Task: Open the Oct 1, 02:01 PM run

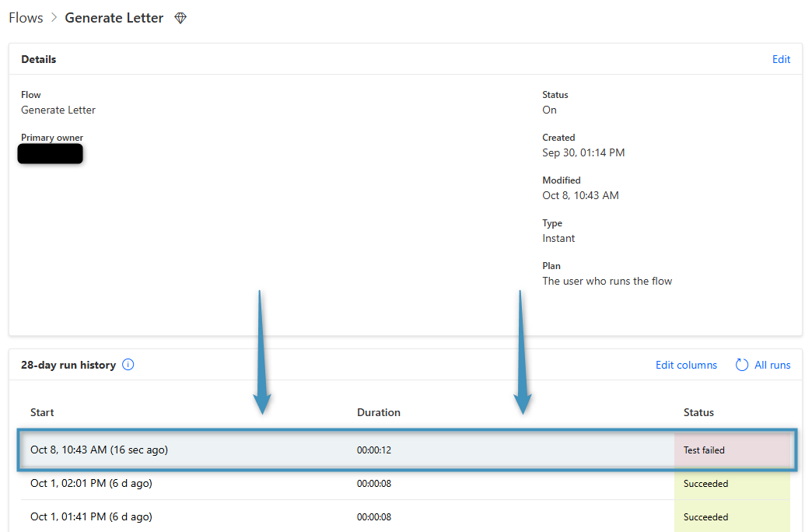Action: coord(91,483)
